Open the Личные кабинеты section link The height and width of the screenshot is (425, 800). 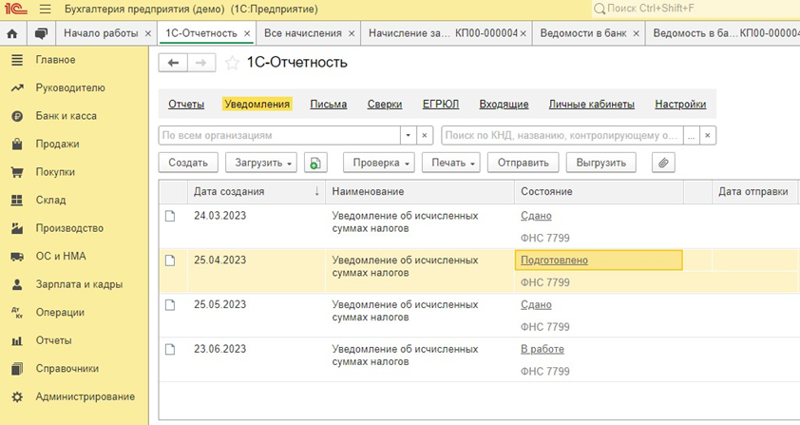[x=592, y=104]
